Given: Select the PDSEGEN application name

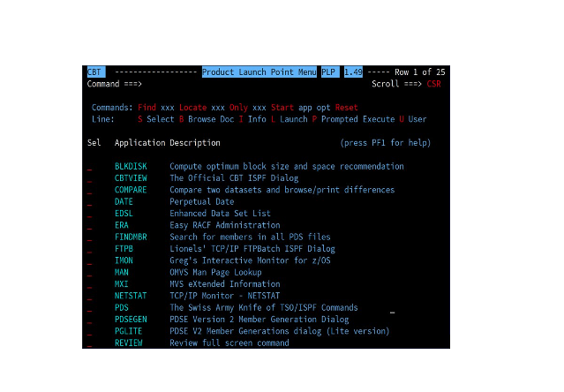Looking at the screenshot, I should coord(131,320).
